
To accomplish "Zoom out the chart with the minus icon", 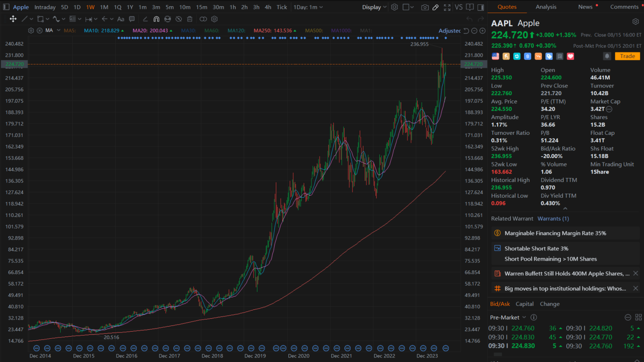I will click(x=474, y=31).
